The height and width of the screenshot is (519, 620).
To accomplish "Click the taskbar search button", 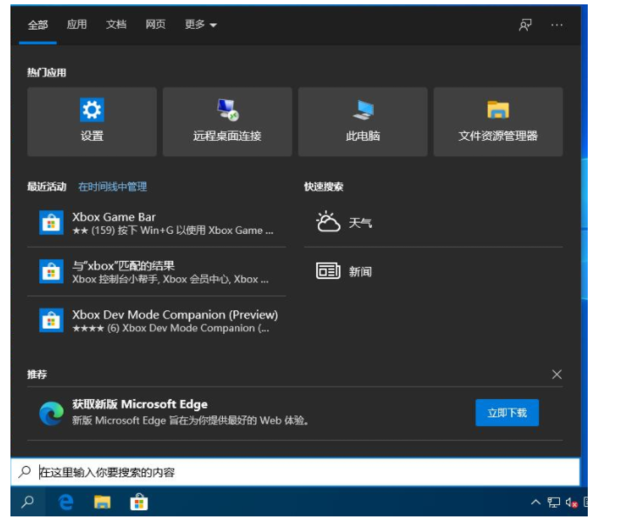I will coord(28,502).
